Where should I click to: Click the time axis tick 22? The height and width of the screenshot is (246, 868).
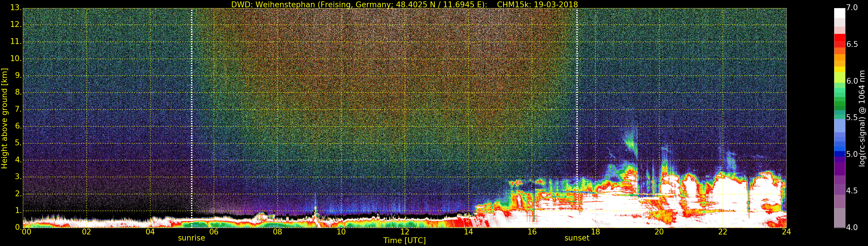point(723,232)
